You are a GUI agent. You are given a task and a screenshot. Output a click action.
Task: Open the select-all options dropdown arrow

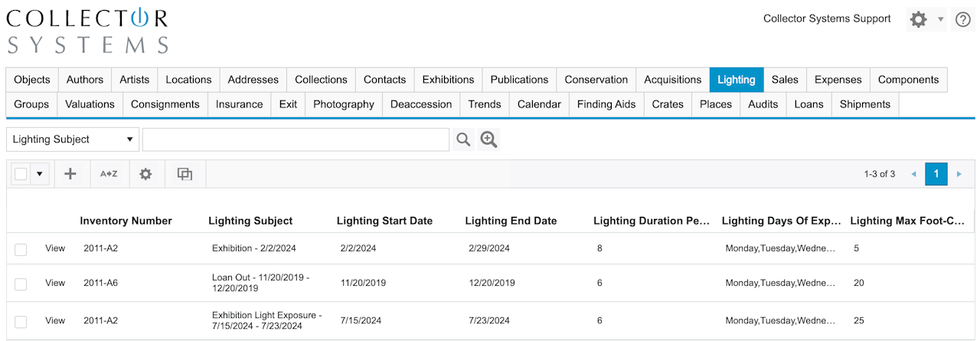coord(40,174)
